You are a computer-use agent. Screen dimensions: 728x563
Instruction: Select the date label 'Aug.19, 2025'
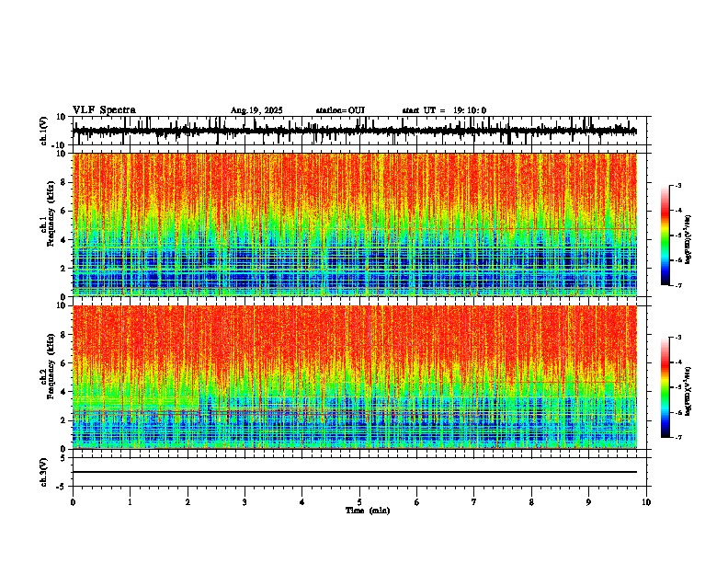click(x=256, y=110)
